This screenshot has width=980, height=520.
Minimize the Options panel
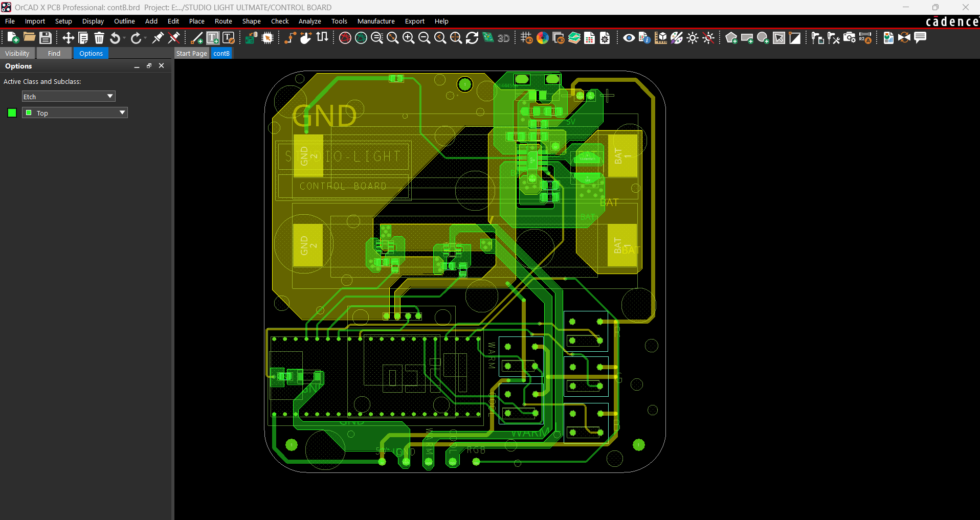[x=137, y=66]
